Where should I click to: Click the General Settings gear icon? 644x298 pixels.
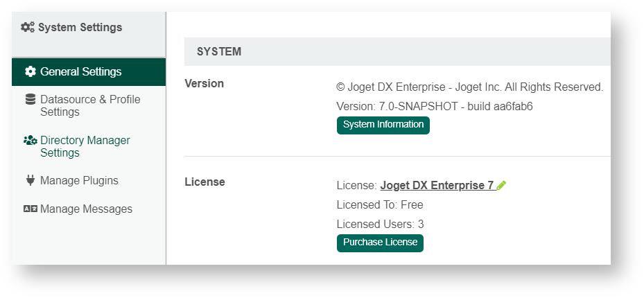[x=31, y=72]
